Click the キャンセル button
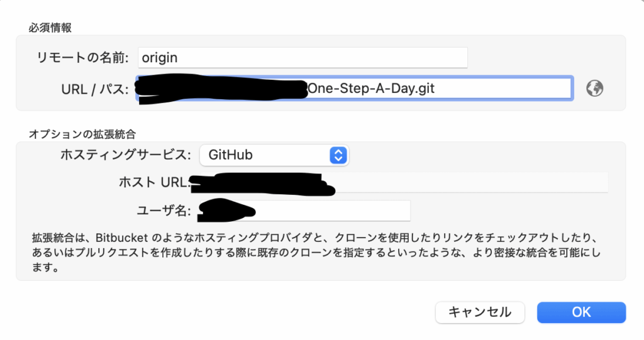Screen dimensions: 644x340 click(480, 312)
